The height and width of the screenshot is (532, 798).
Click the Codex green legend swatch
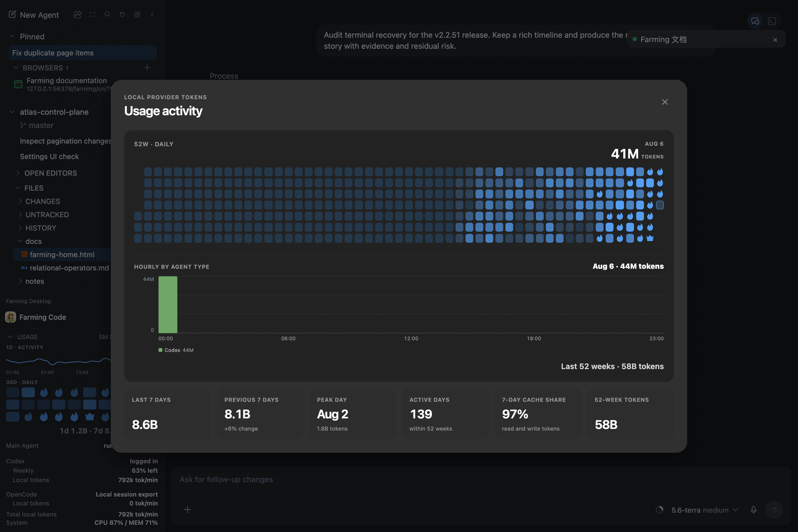(x=160, y=350)
